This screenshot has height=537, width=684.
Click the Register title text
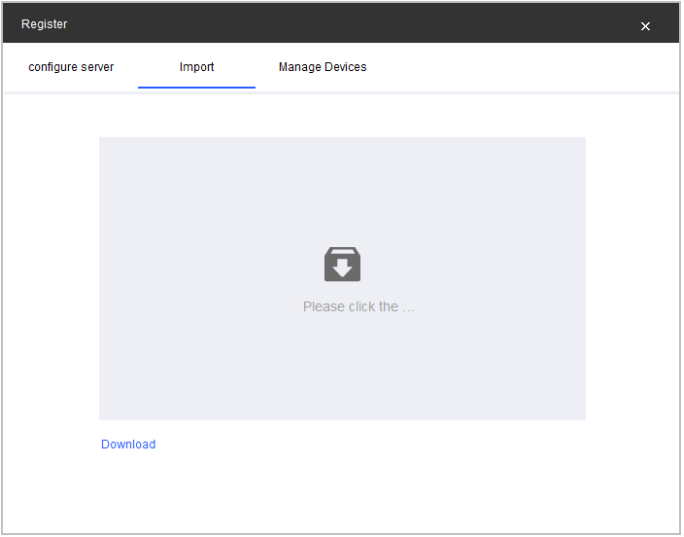(44, 24)
